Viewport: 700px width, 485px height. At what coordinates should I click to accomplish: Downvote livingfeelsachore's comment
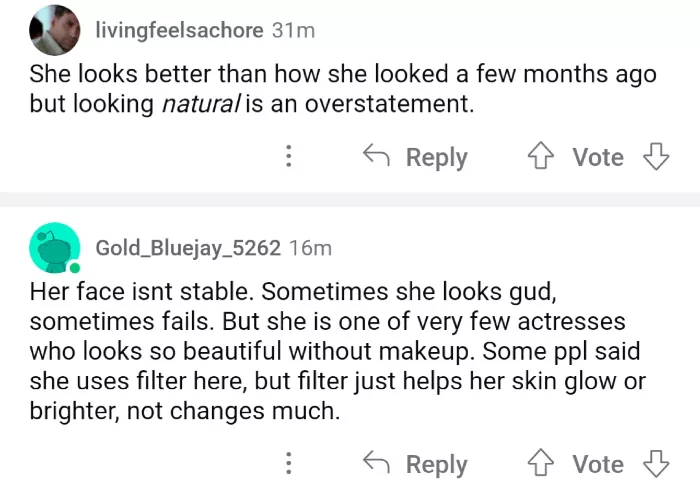coord(655,156)
